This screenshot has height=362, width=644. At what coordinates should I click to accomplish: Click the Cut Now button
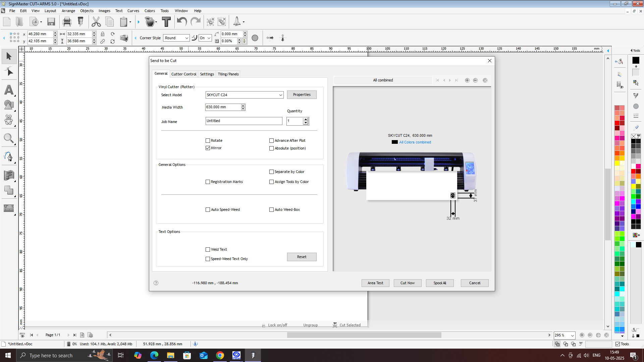(x=408, y=283)
